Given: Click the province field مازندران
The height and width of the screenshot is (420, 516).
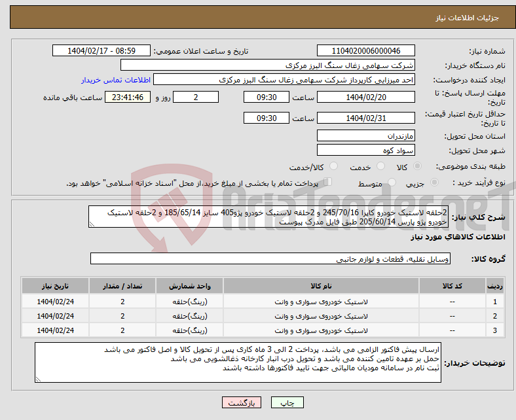Looking at the screenshot, I should coord(365,135).
